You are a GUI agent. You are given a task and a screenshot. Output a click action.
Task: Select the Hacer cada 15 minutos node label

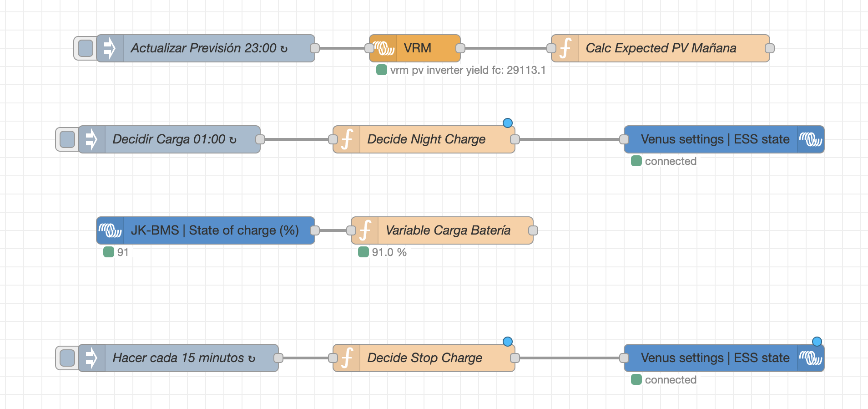coord(184,358)
